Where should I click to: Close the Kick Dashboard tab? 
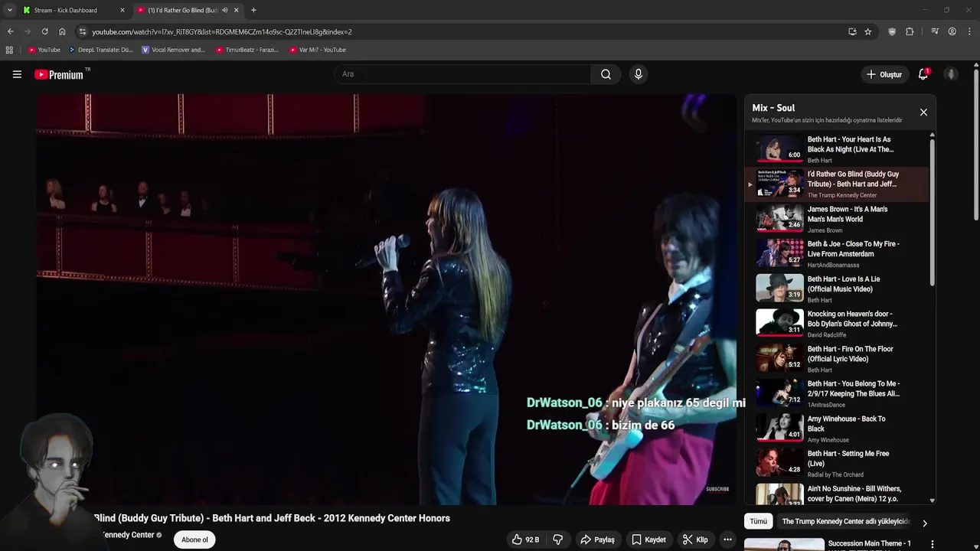(122, 10)
